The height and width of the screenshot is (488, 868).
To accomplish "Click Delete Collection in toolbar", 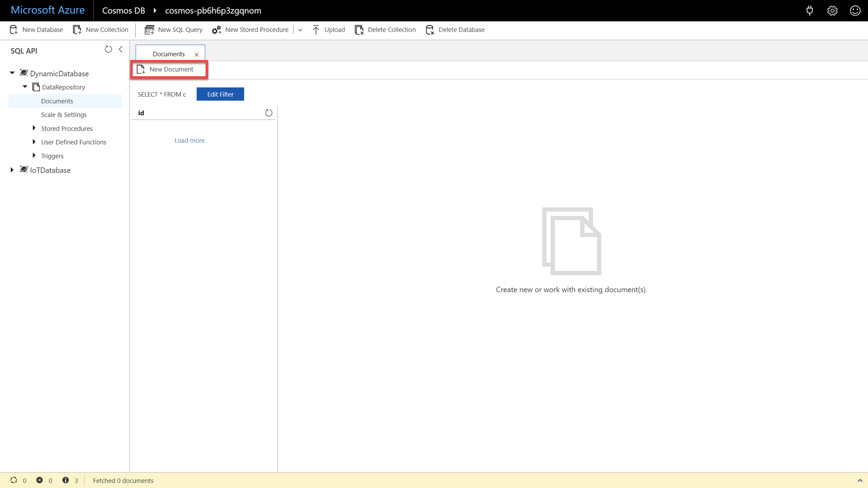I will click(x=385, y=30).
